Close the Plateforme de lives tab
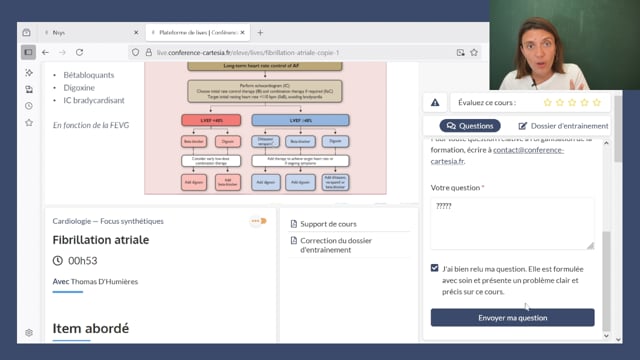This screenshot has height=360, width=640. click(x=242, y=32)
